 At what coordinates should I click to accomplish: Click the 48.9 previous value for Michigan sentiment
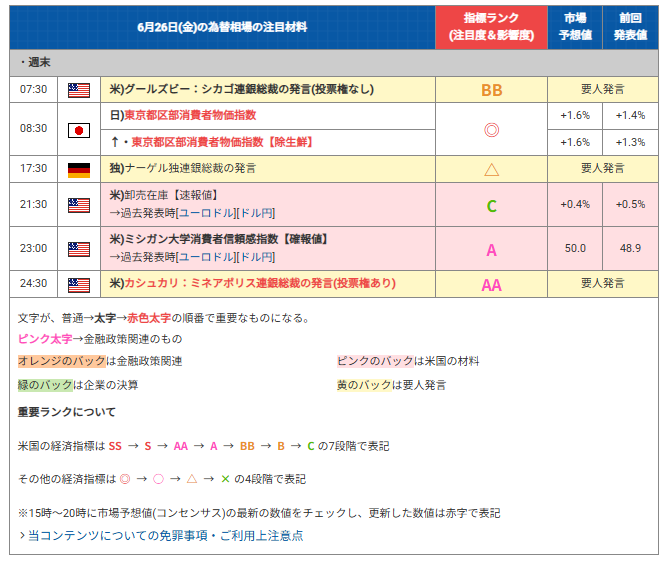coord(631,248)
